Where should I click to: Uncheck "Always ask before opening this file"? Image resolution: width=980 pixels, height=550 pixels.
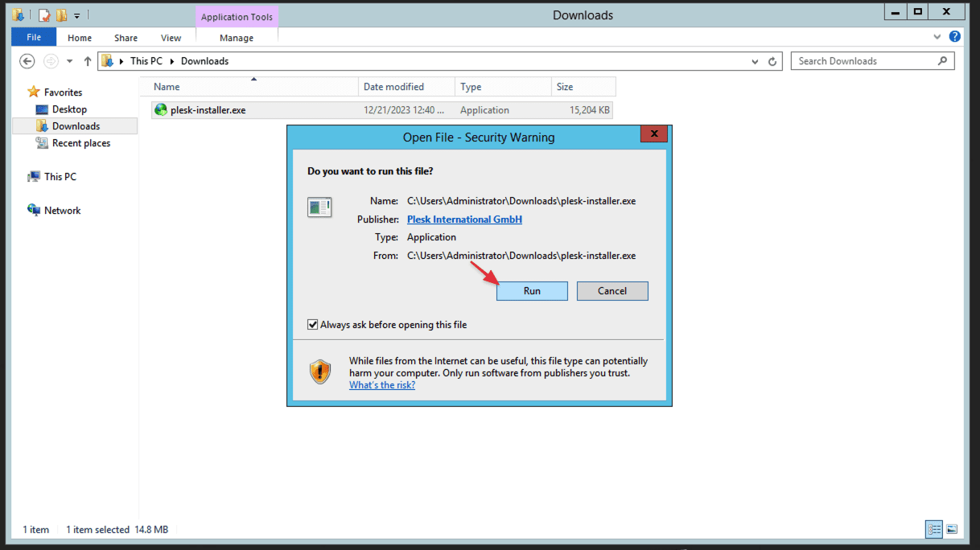(x=313, y=325)
